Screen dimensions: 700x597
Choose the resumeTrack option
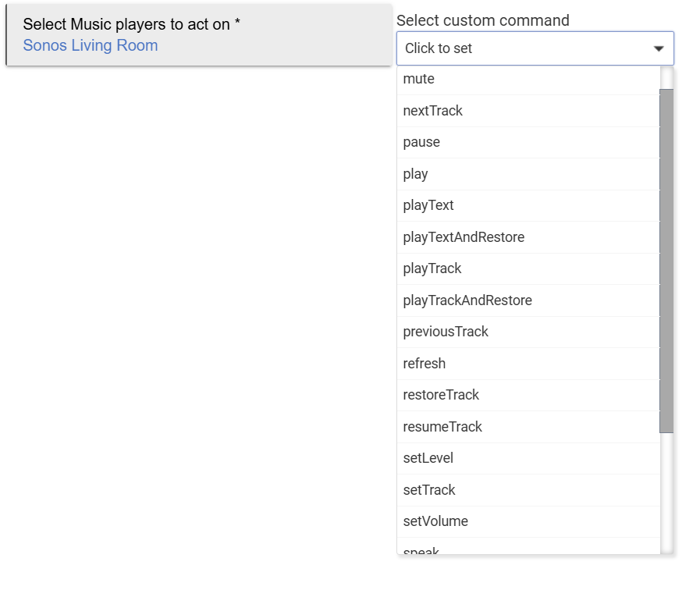point(442,427)
